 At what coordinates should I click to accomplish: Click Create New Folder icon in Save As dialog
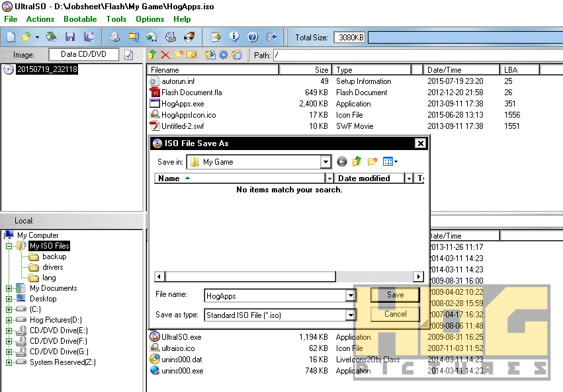pyautogui.click(x=372, y=162)
